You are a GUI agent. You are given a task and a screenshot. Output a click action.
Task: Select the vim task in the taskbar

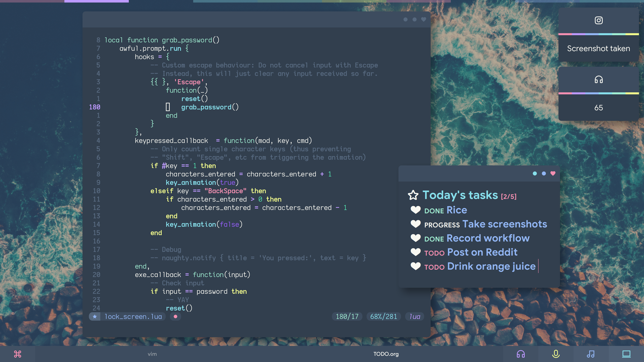[152, 354]
